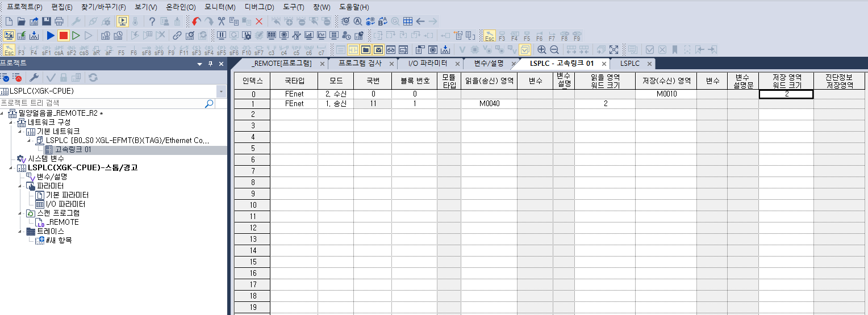This screenshot has height=315, width=868.
Task: Switch to the 프로그램 검사 tab
Action: point(360,63)
